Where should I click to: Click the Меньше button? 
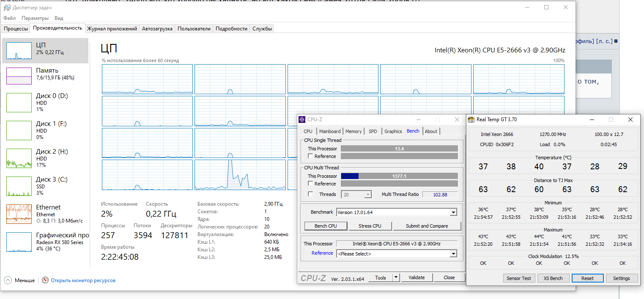pyautogui.click(x=25, y=280)
